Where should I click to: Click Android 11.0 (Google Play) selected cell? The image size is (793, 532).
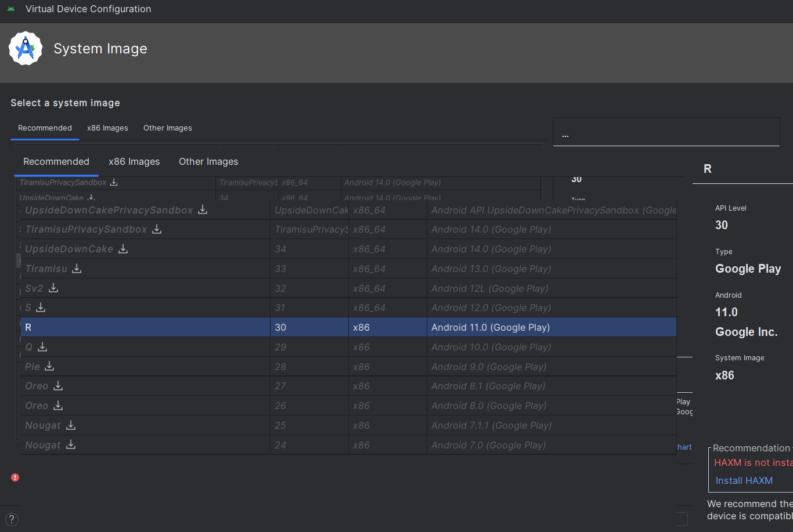[x=552, y=327]
